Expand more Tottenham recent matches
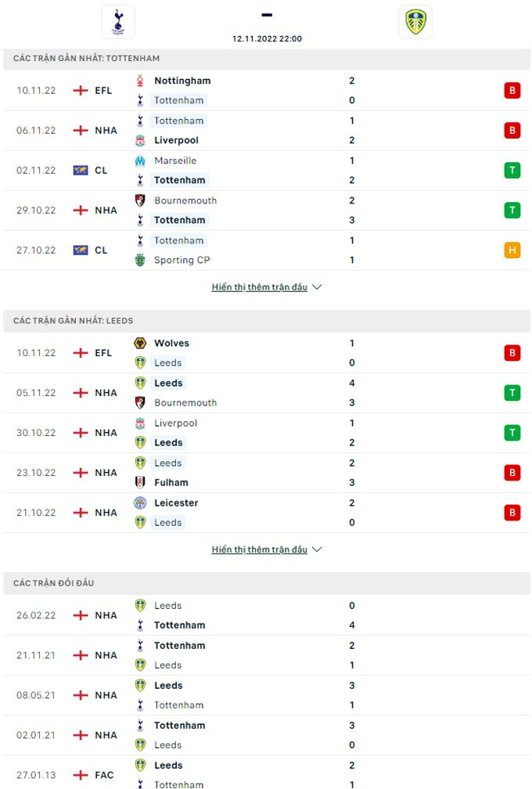 tap(266, 287)
